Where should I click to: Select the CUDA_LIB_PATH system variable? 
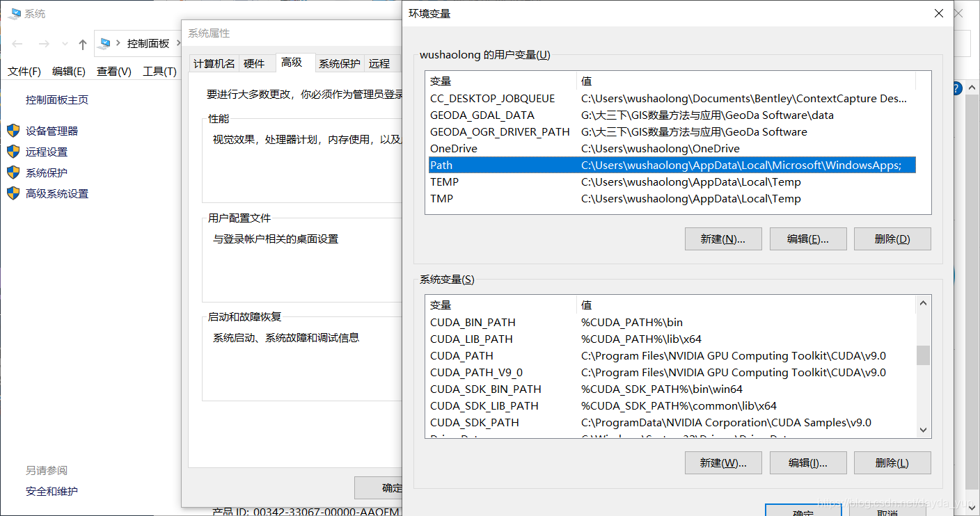pos(672,339)
